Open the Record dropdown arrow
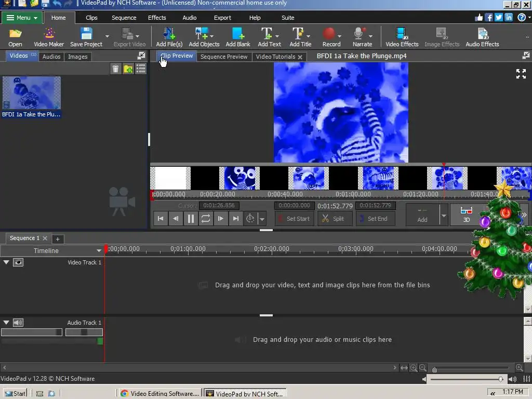Image resolution: width=532 pixels, height=399 pixels. (x=339, y=36)
